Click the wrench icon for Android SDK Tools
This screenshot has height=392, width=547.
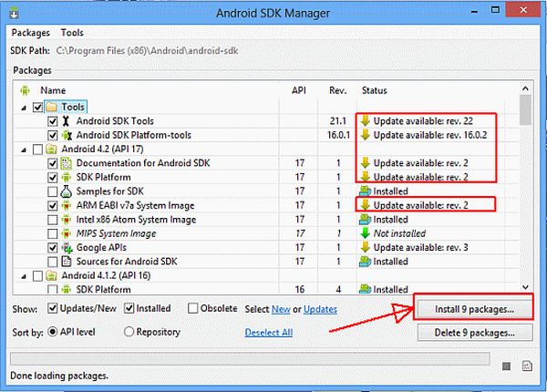point(66,121)
